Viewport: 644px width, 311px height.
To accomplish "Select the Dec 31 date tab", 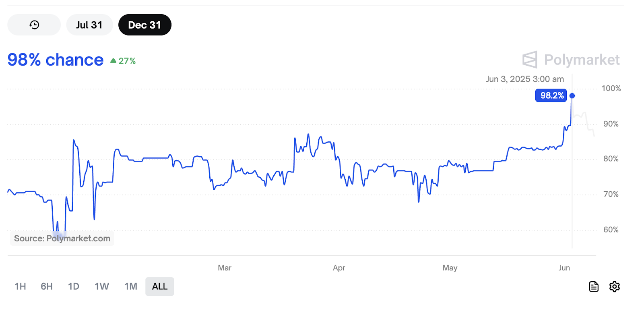I will point(144,25).
